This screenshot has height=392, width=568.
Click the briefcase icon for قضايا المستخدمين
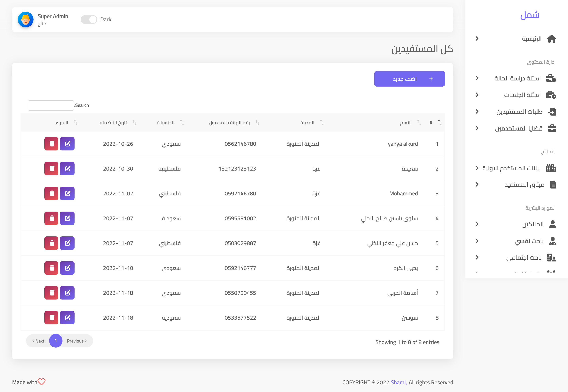pos(552,128)
